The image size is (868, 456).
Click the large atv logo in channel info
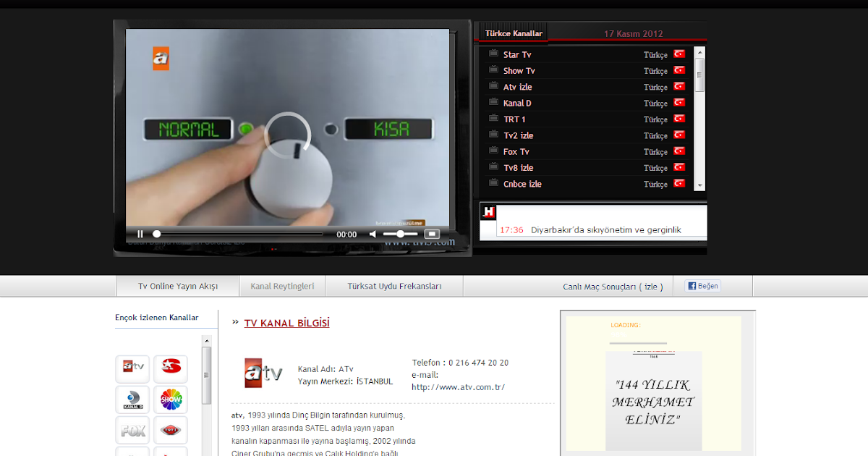[x=263, y=373]
